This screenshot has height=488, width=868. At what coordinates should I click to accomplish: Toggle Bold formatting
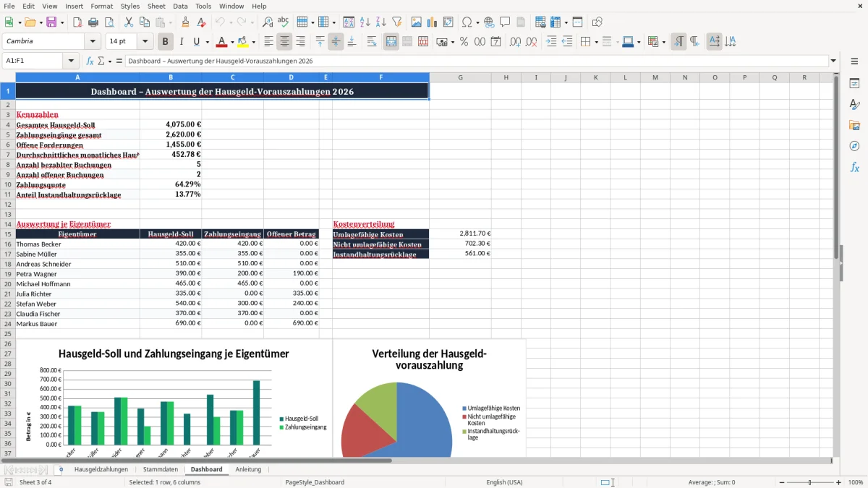166,41
